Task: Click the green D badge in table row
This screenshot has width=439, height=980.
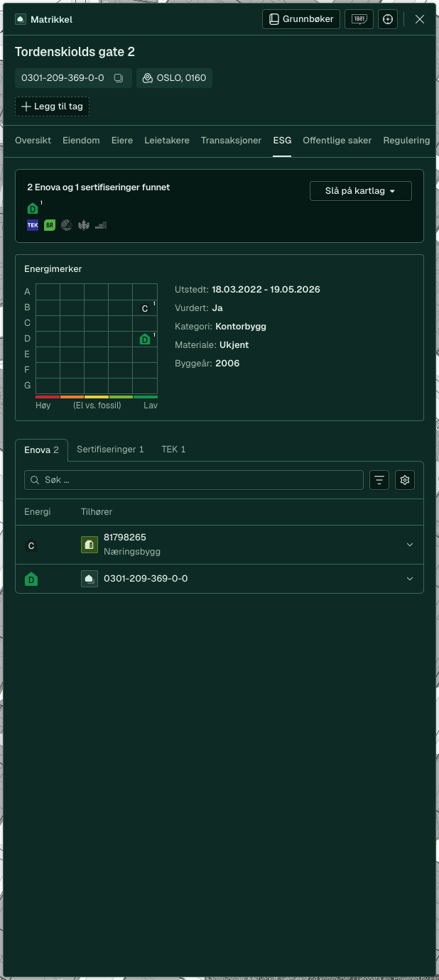Action: (31, 579)
